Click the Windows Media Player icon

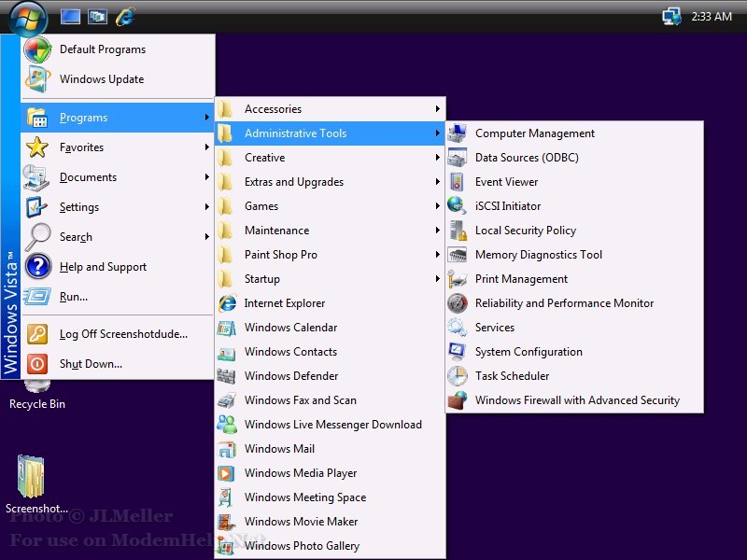coord(226,473)
